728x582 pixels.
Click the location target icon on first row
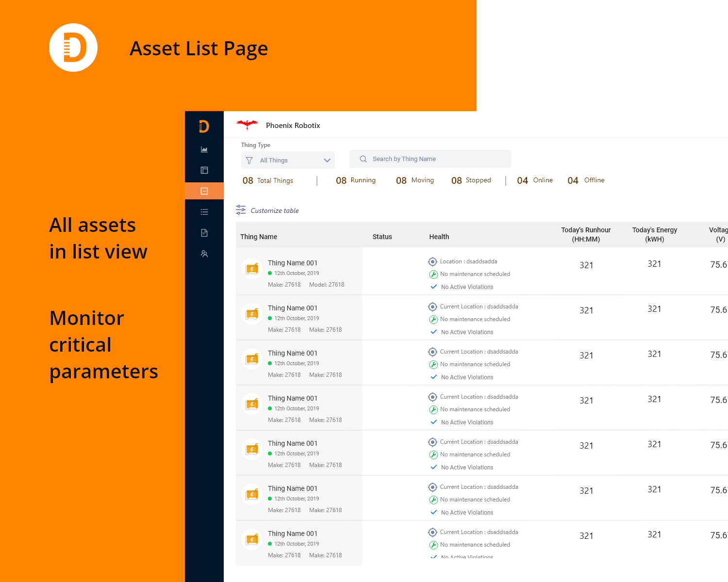[x=432, y=261]
